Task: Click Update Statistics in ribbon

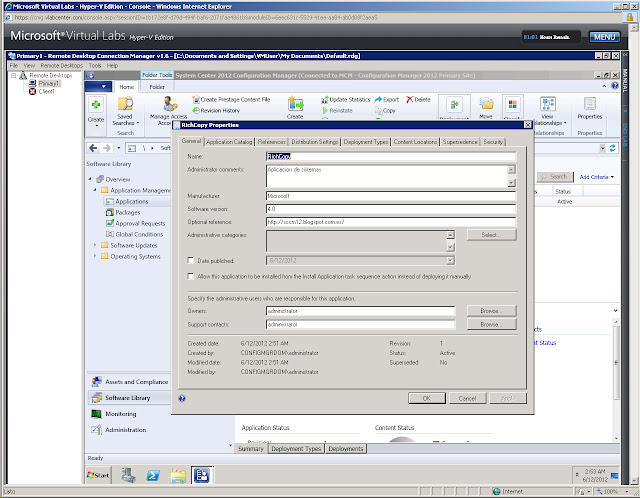Action: point(345,100)
